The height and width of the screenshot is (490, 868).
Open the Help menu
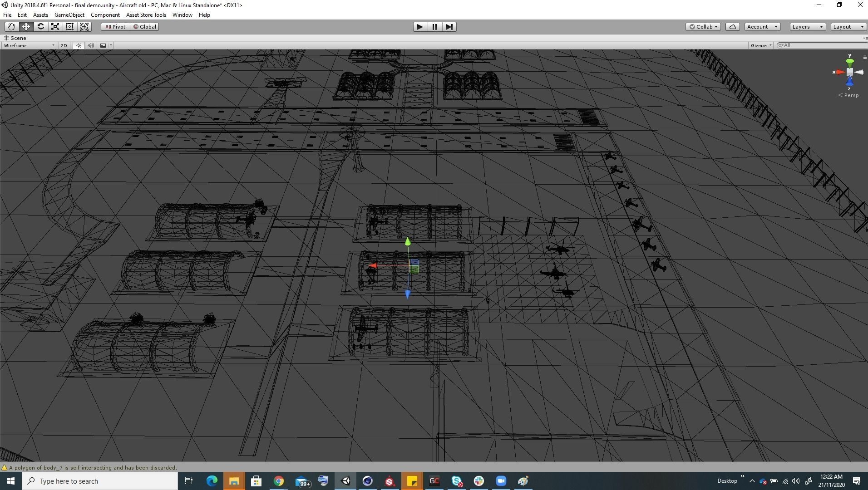(204, 15)
